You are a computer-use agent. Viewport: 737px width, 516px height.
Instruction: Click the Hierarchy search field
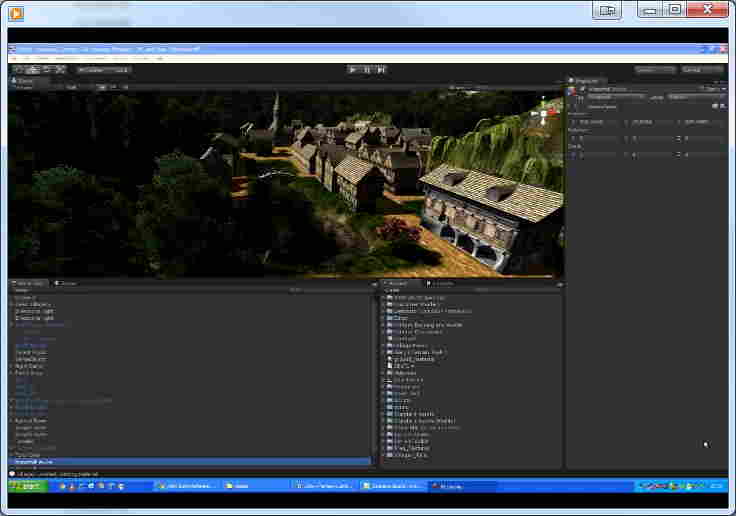[x=329, y=290]
